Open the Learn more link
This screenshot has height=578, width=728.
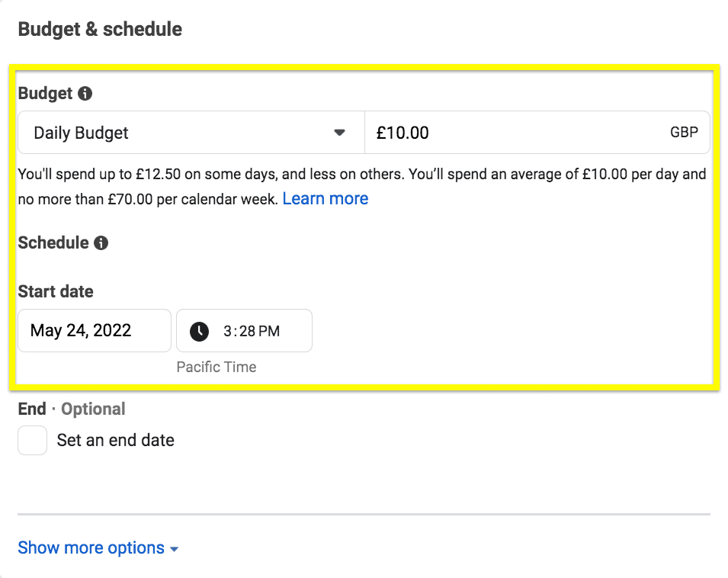[x=326, y=199]
